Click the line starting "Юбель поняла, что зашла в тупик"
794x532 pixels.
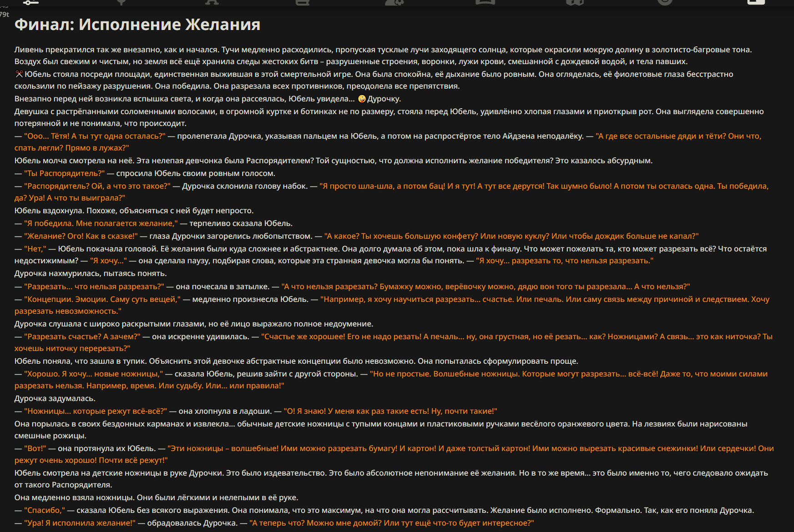[x=296, y=361]
